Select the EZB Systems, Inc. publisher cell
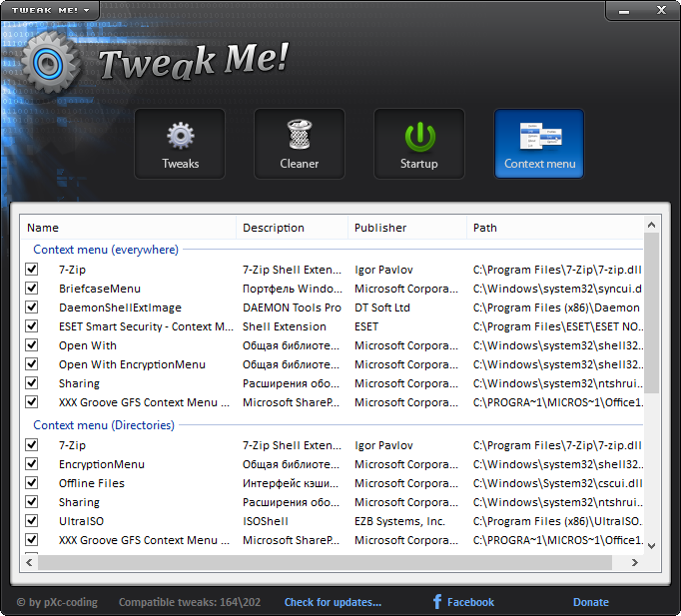The width and height of the screenshot is (681, 616). tap(399, 521)
